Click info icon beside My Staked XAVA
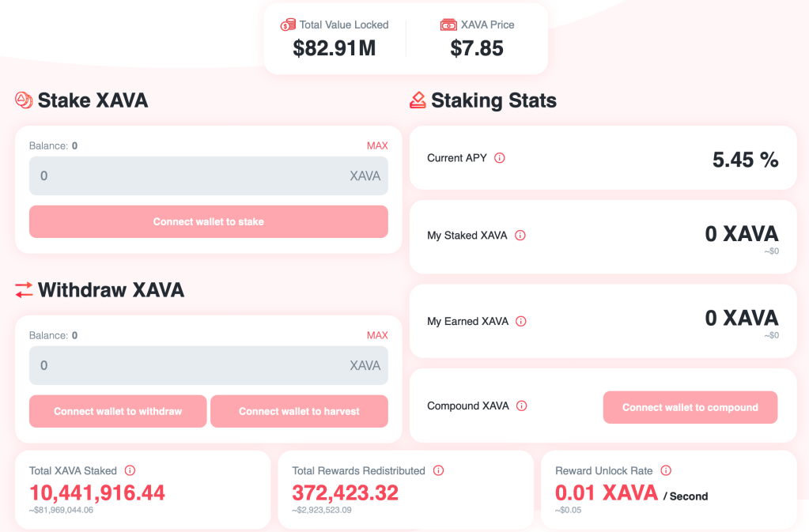Viewport: 809px width, 532px height. (x=520, y=236)
